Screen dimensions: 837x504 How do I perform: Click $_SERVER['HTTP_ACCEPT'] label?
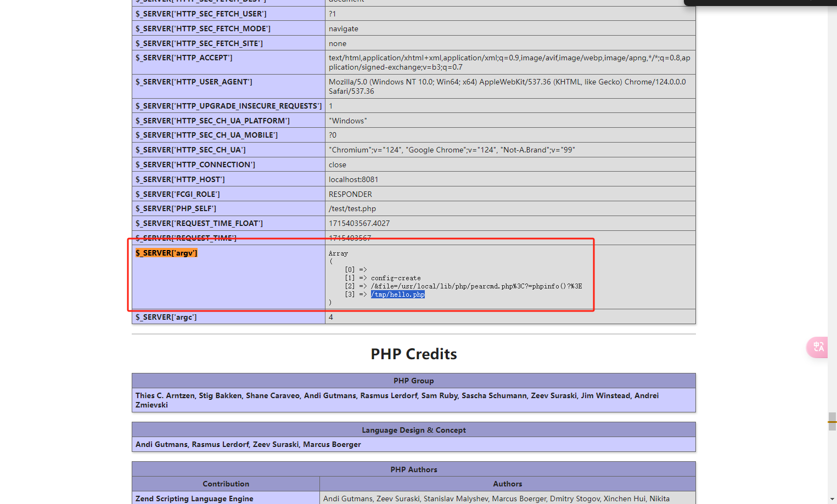(184, 58)
